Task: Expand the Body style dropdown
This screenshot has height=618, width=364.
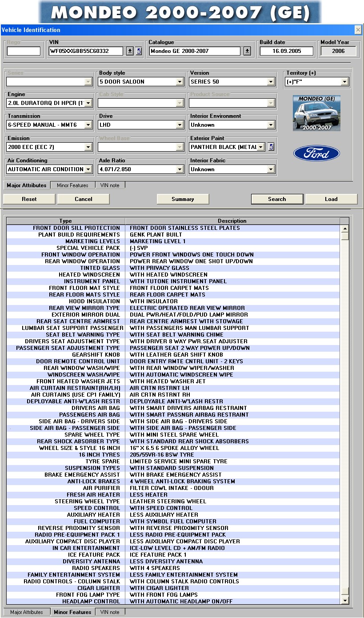Action: pos(180,82)
